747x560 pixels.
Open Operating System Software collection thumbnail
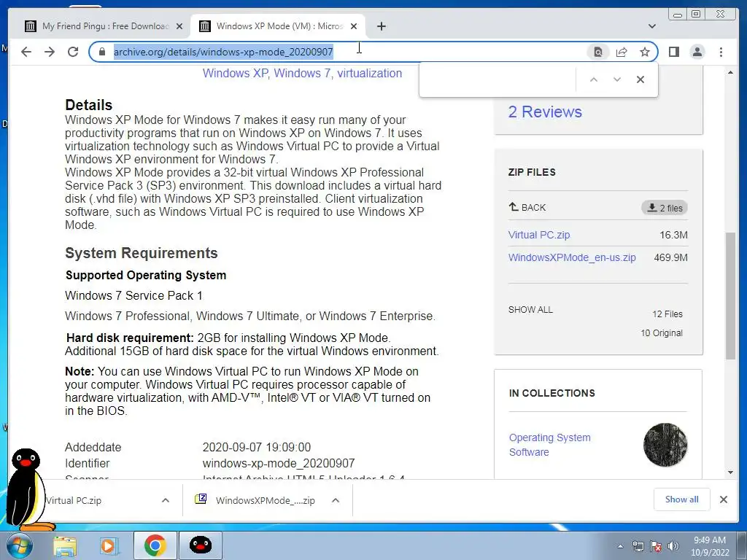point(665,445)
